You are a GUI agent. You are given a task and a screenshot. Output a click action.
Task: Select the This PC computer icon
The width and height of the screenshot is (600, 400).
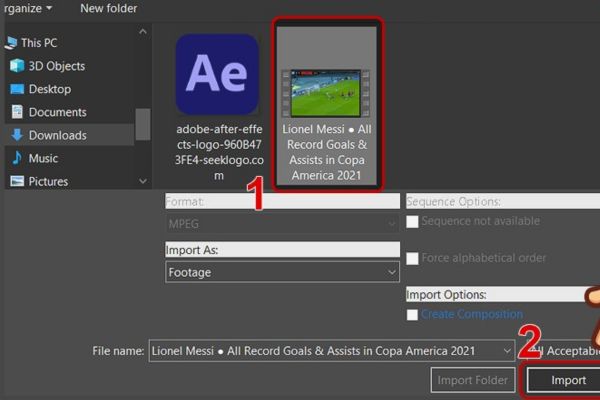click(x=11, y=43)
